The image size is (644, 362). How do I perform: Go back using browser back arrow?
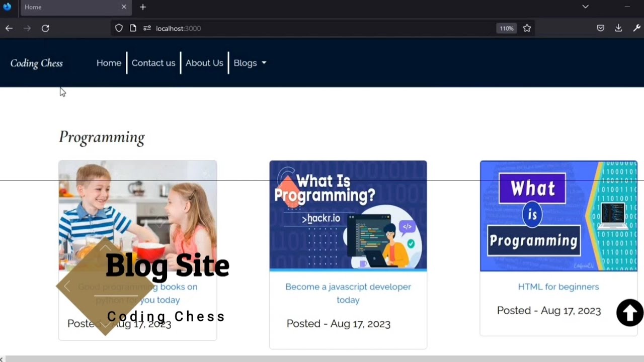click(9, 28)
